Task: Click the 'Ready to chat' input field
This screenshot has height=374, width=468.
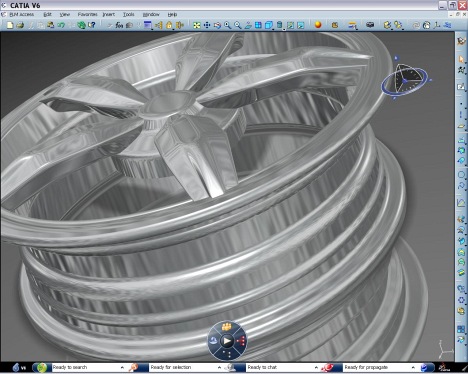Action: (x=279, y=367)
